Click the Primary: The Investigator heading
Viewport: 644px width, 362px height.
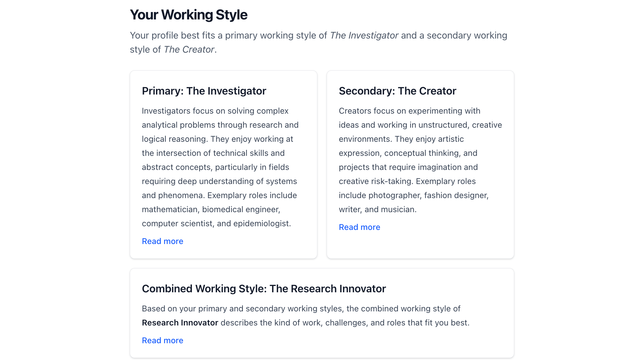click(204, 90)
